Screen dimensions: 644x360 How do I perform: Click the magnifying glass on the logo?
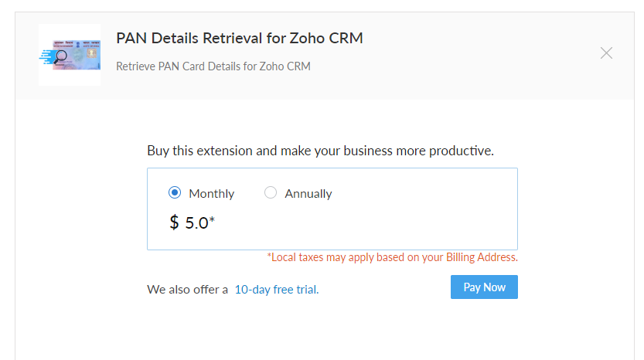pyautogui.click(x=61, y=56)
